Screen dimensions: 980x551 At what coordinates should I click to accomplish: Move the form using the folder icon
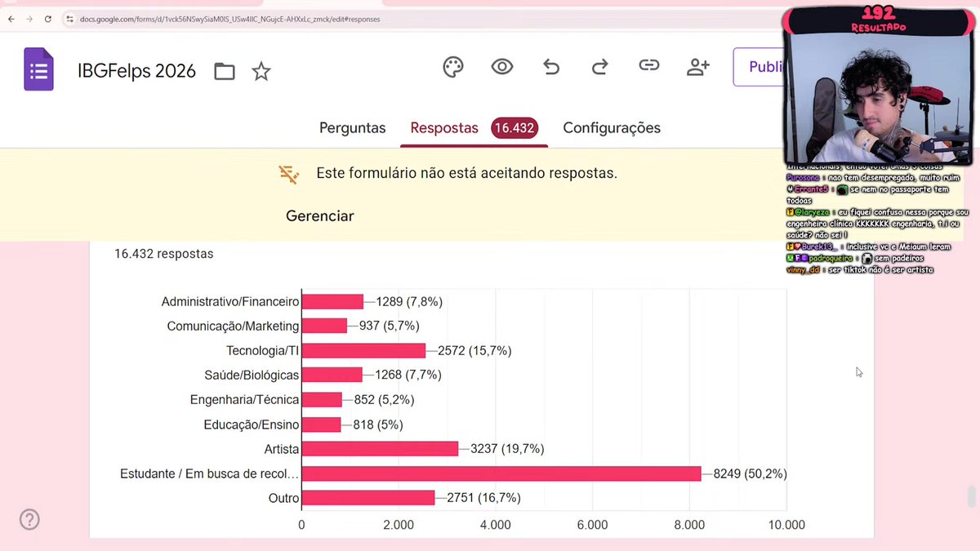pyautogui.click(x=225, y=72)
